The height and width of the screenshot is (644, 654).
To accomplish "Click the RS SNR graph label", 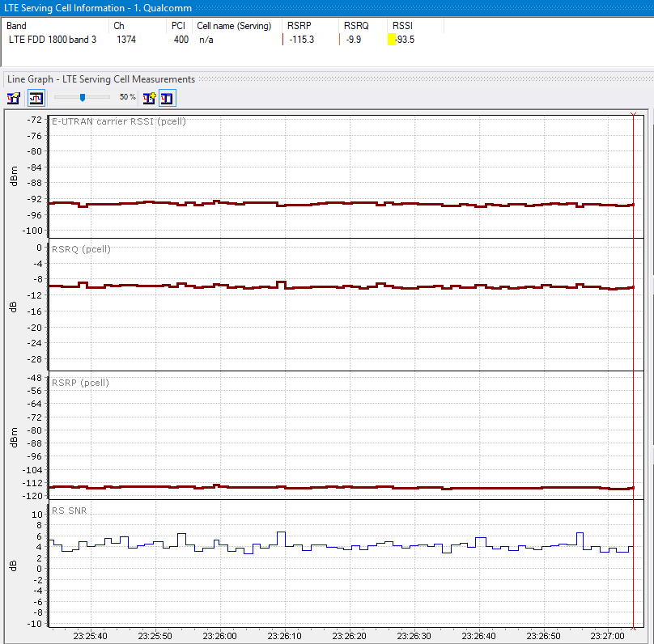I will pos(69,511).
